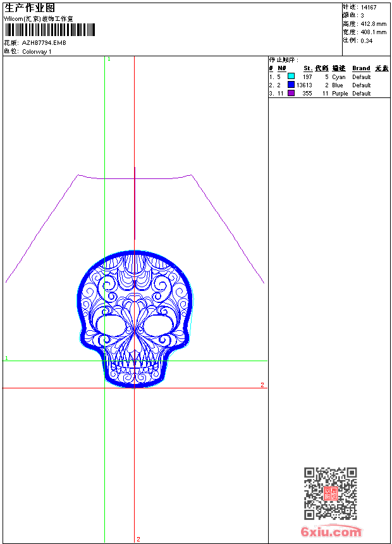Click the skull's right eye socket
Viewport: 392px width, 544px height.
[x=158, y=325]
